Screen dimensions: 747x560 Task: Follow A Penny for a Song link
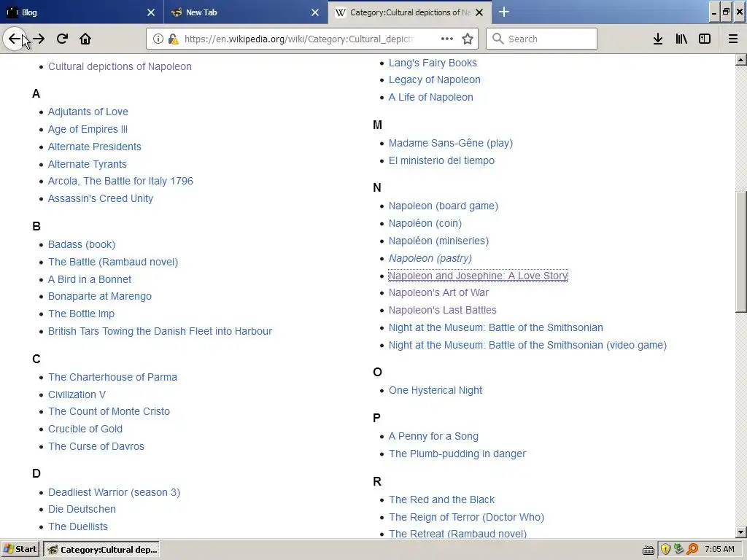pyautogui.click(x=433, y=436)
